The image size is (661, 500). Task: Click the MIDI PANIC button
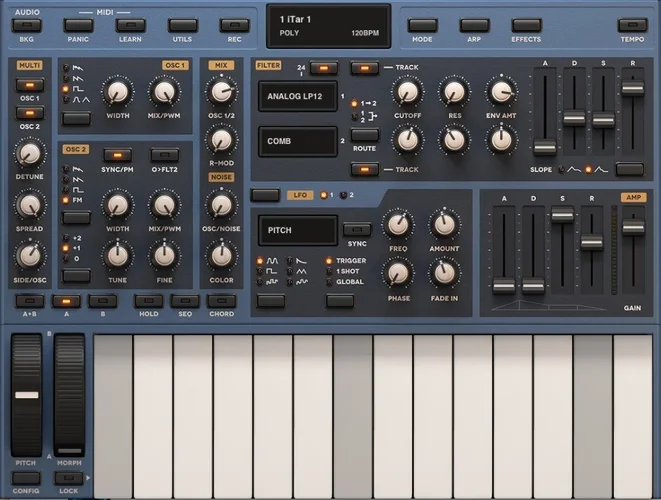click(78, 25)
